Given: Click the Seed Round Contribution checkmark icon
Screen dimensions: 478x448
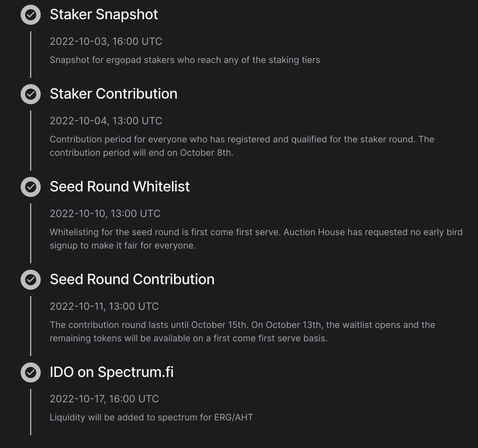Looking at the screenshot, I should 31,280.
